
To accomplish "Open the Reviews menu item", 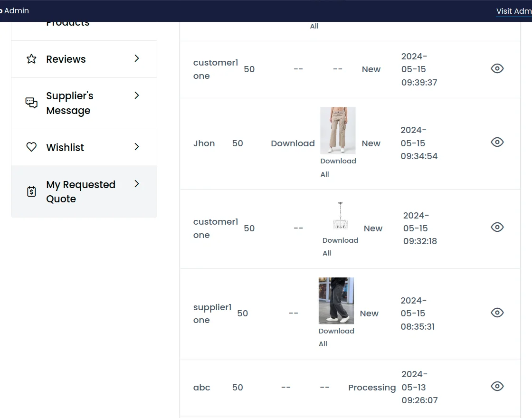I will (x=66, y=59).
